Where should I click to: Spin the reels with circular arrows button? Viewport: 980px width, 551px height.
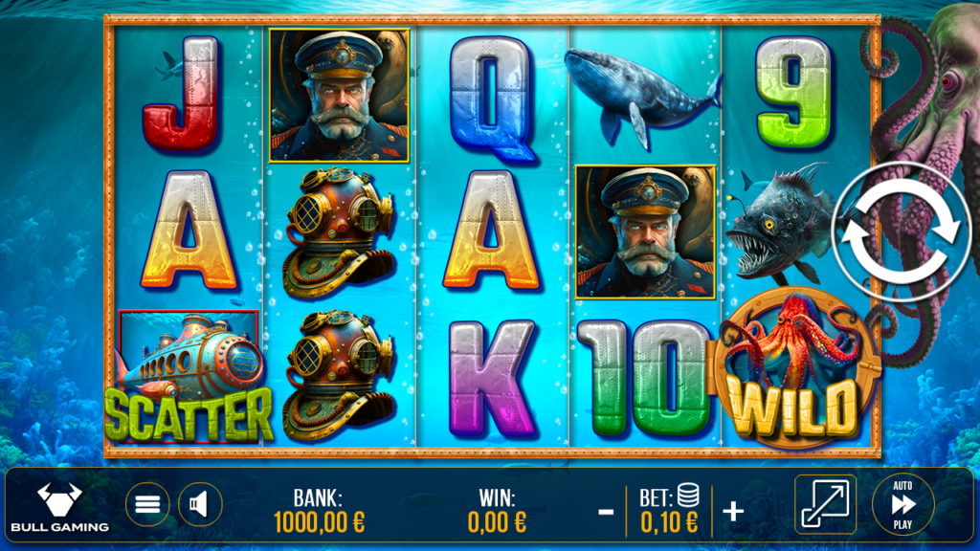[901, 231]
